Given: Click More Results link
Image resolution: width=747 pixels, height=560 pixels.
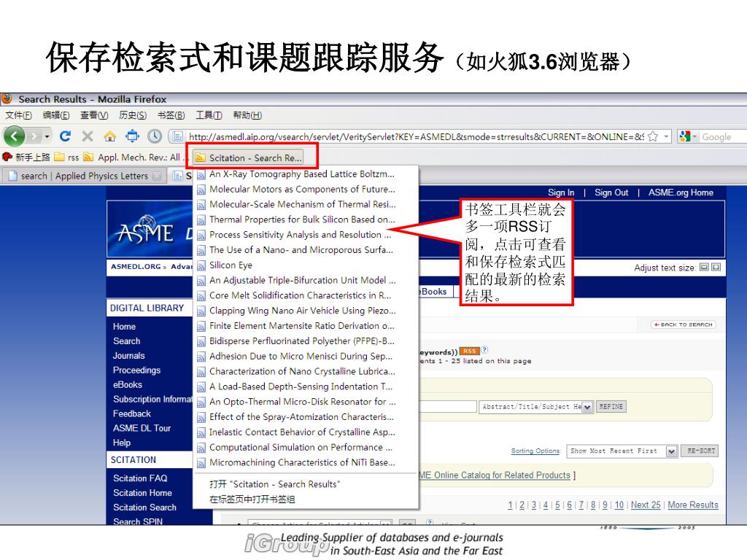Looking at the screenshot, I should tap(693, 505).
